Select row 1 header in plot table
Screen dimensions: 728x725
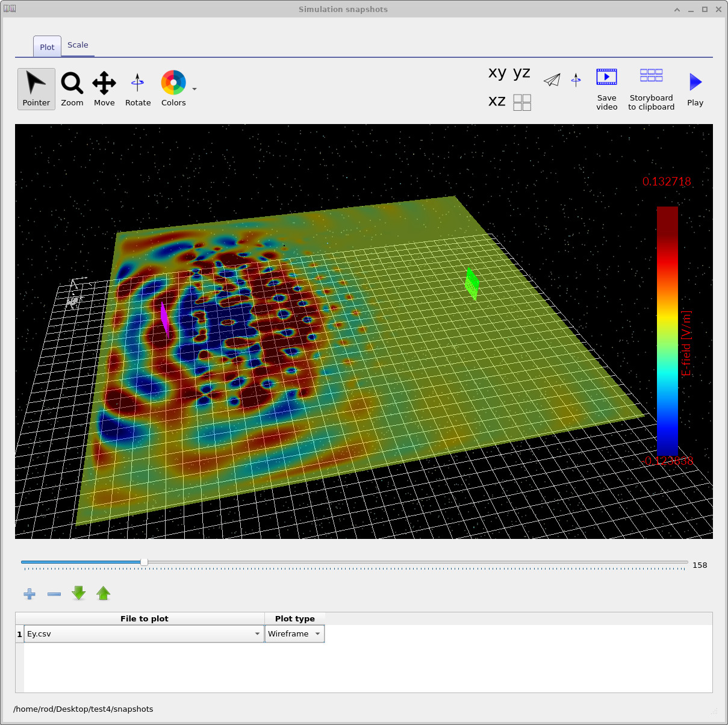[19, 634]
